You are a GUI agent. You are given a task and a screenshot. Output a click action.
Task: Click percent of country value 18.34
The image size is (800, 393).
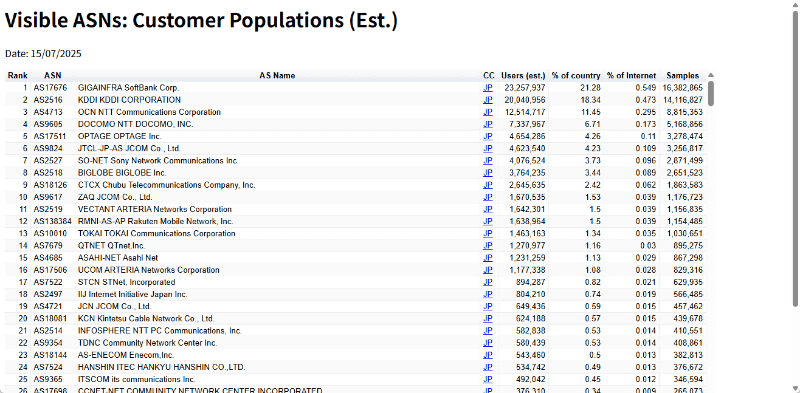tap(591, 100)
